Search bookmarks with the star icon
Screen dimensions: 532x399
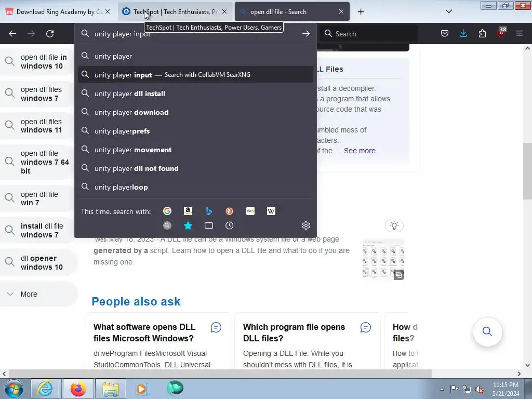tap(188, 225)
